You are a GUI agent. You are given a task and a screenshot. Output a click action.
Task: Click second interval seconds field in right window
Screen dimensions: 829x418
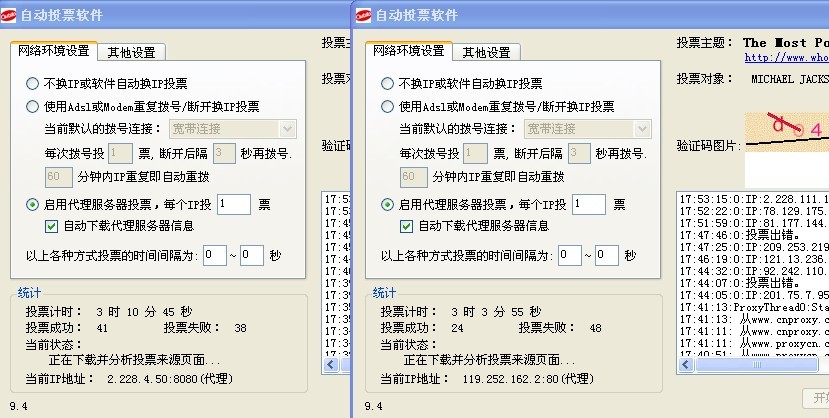click(x=607, y=255)
